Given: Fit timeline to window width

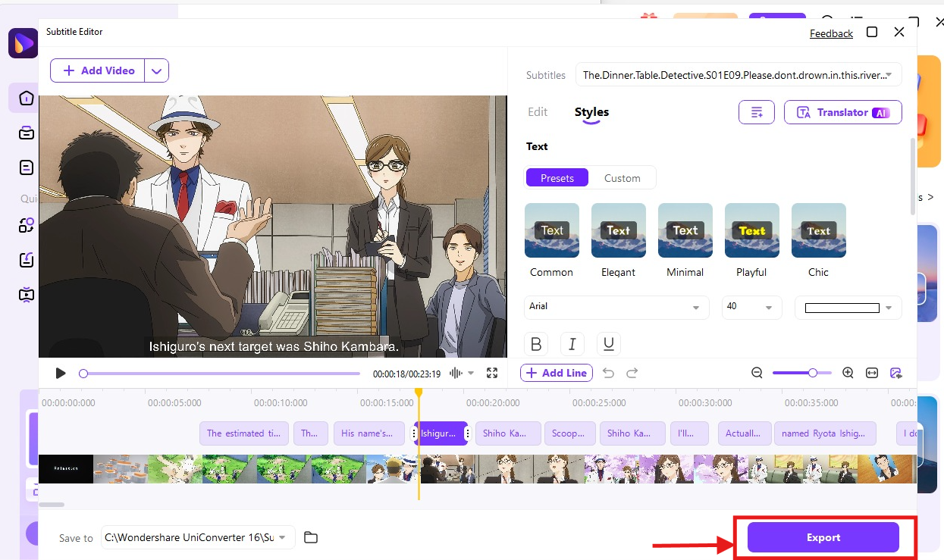Looking at the screenshot, I should point(872,373).
